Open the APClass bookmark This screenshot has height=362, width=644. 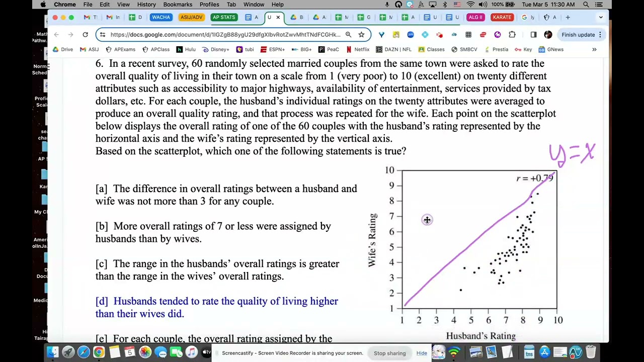tap(156, 49)
